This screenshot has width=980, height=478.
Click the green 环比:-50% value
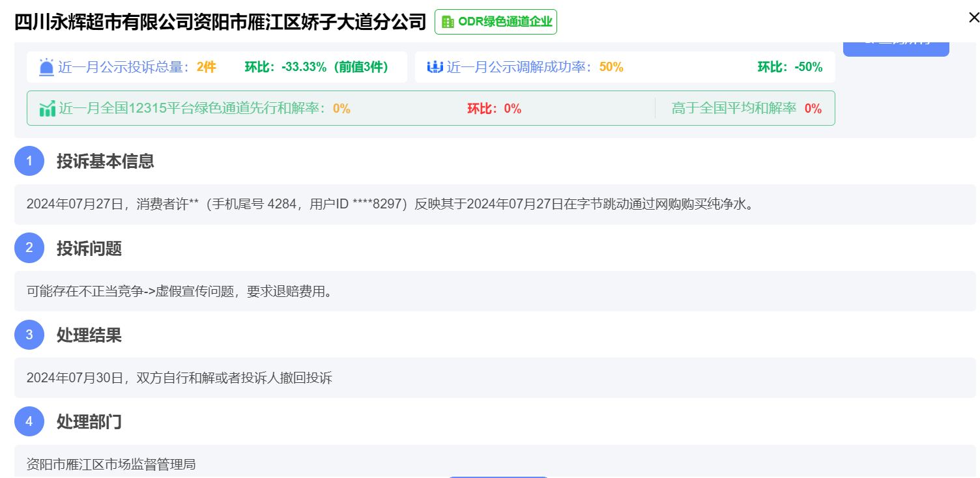pyautogui.click(x=790, y=67)
